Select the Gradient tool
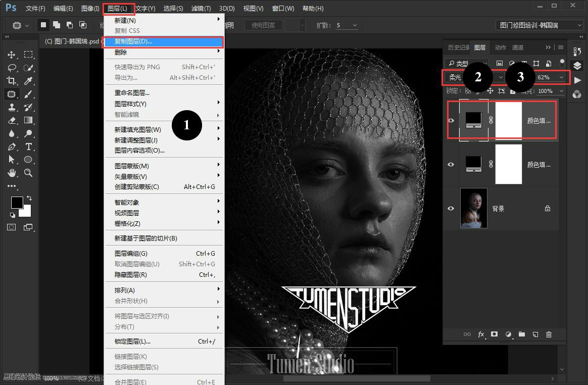588x385 pixels. (28, 120)
